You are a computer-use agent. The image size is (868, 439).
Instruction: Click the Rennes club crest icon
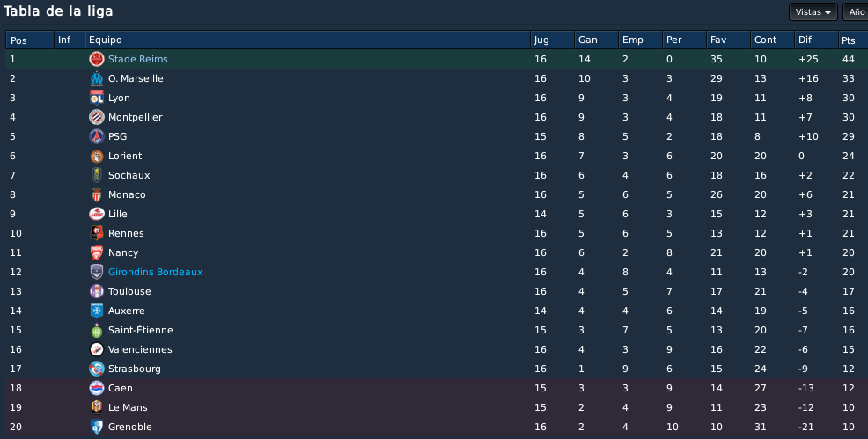(x=97, y=233)
